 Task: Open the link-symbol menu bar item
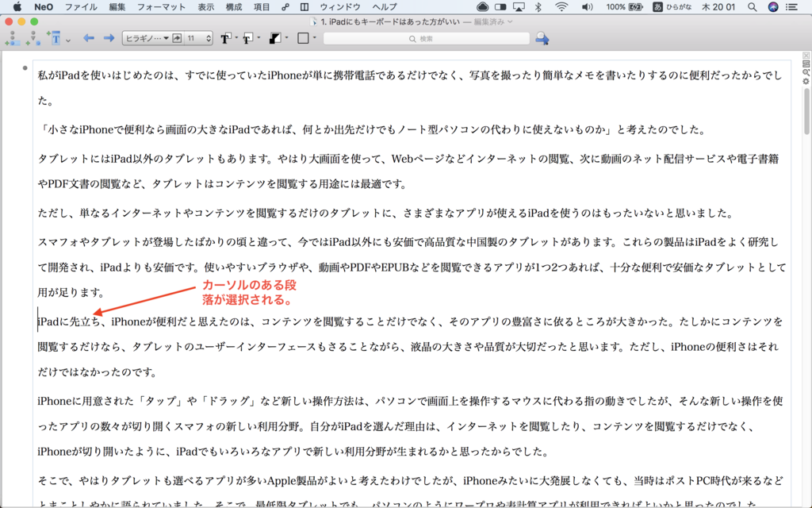[285, 6]
